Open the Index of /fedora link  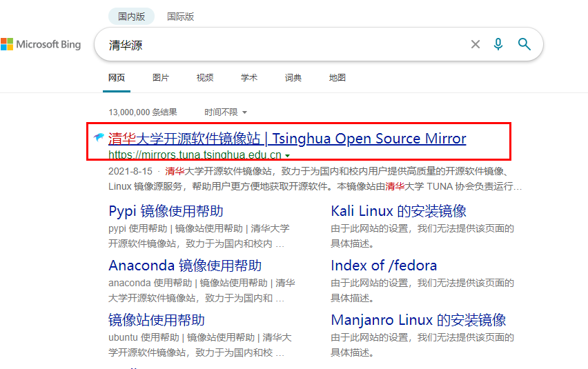384,266
